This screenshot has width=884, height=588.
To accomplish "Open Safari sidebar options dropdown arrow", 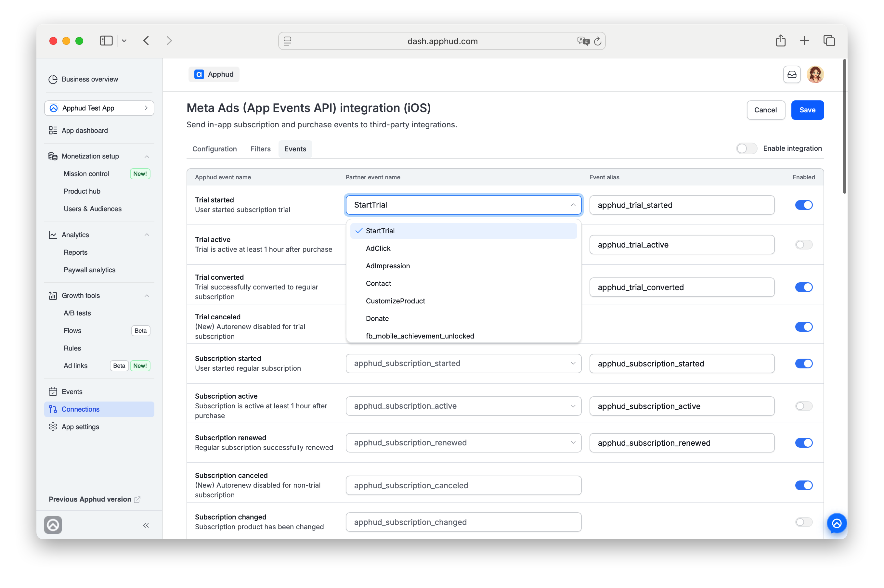I will tap(124, 41).
